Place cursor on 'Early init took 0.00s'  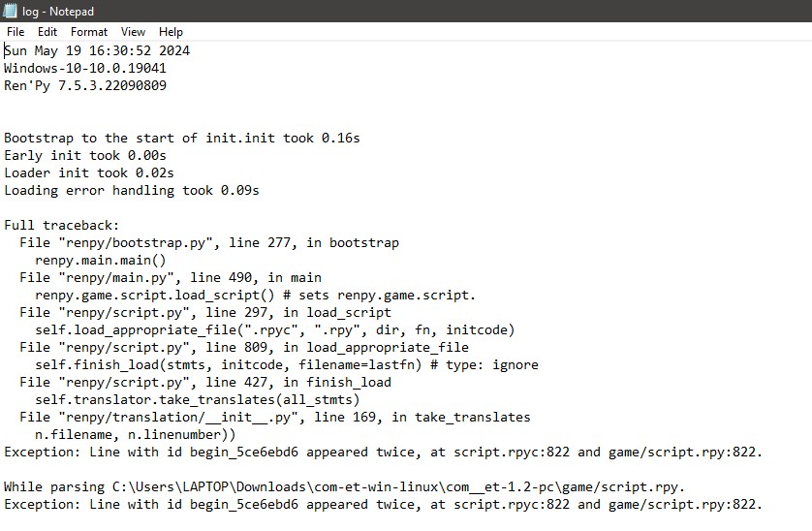[85, 155]
